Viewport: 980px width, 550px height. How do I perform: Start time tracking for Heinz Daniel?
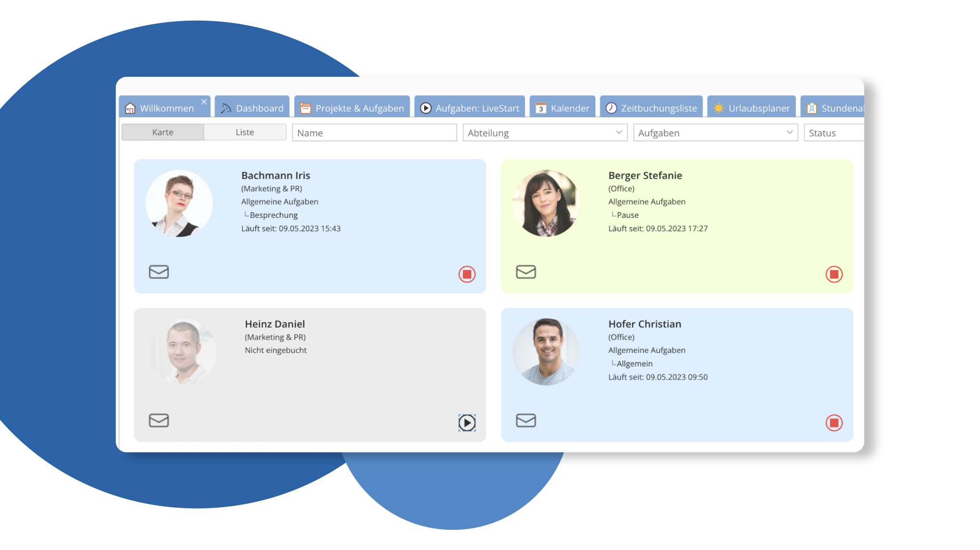466,423
